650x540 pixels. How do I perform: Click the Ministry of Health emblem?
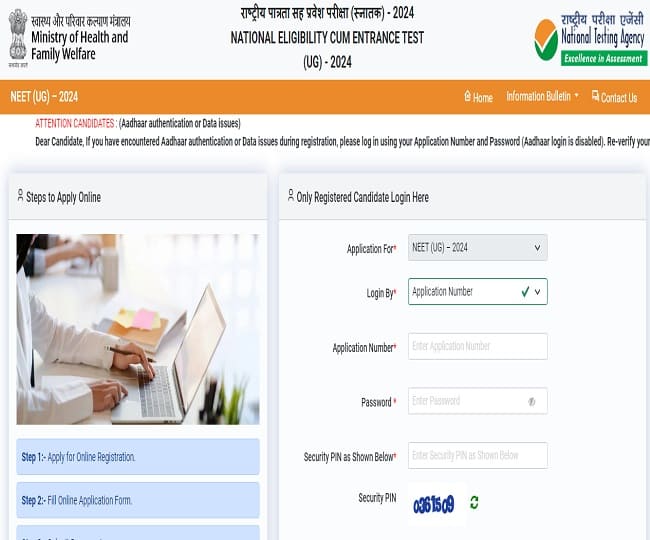(x=18, y=37)
